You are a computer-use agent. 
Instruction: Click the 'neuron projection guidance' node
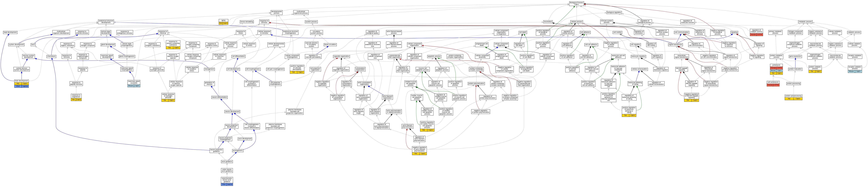click(216, 150)
